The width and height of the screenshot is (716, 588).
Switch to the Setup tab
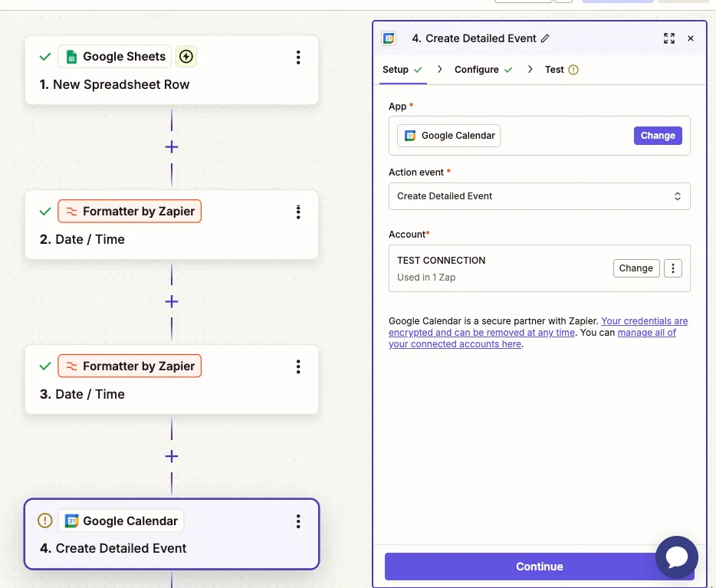(x=402, y=70)
